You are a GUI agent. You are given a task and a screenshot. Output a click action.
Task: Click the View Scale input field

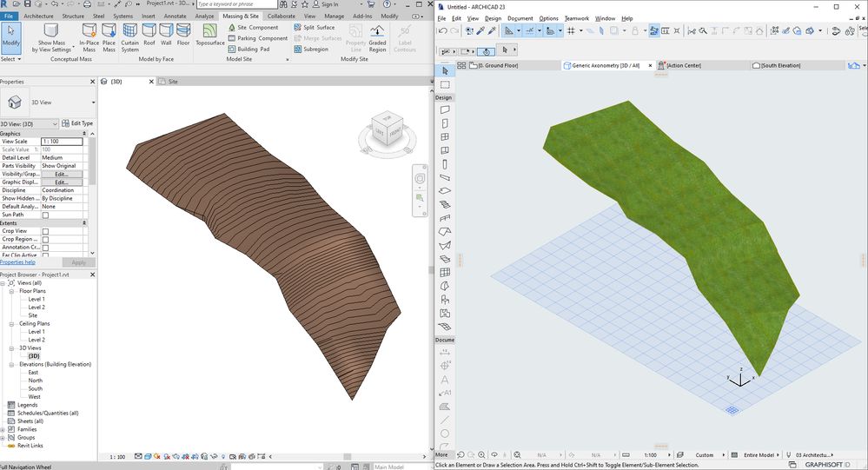[61, 141]
